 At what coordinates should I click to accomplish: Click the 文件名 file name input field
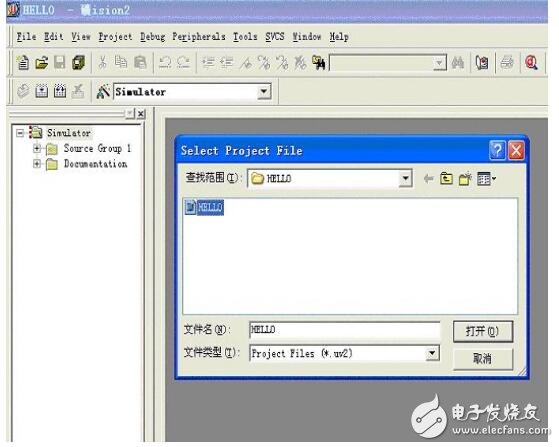pos(344,330)
